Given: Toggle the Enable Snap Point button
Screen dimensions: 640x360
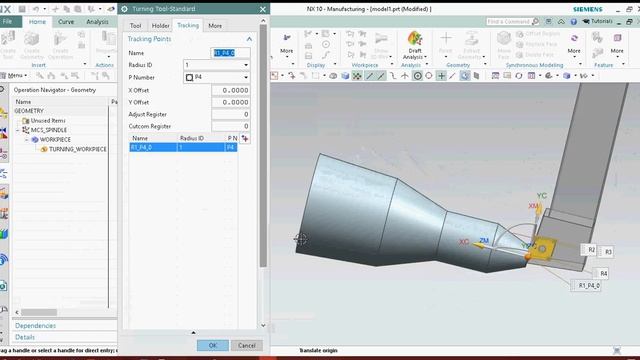Looking at the screenshot, I should [x=357, y=76].
